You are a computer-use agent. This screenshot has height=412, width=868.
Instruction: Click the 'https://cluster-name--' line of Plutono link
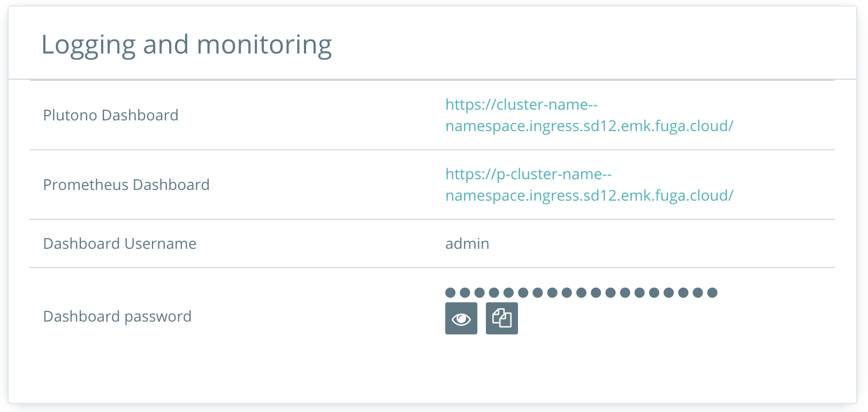(521, 104)
